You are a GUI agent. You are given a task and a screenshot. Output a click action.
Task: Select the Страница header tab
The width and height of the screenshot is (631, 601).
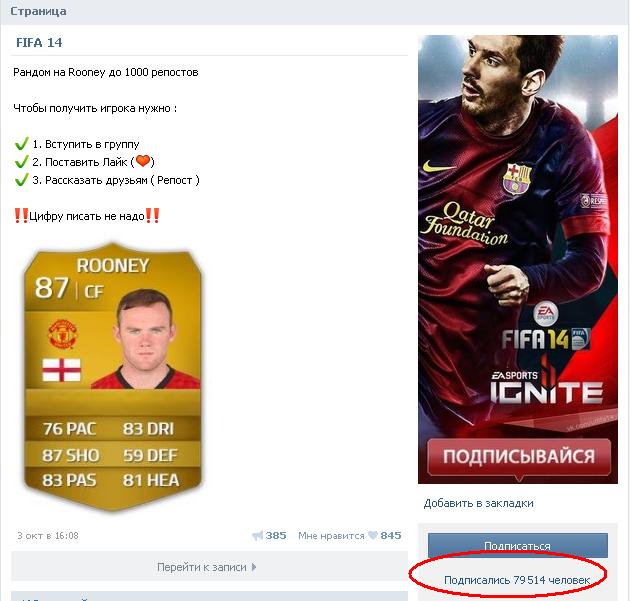[x=38, y=11]
